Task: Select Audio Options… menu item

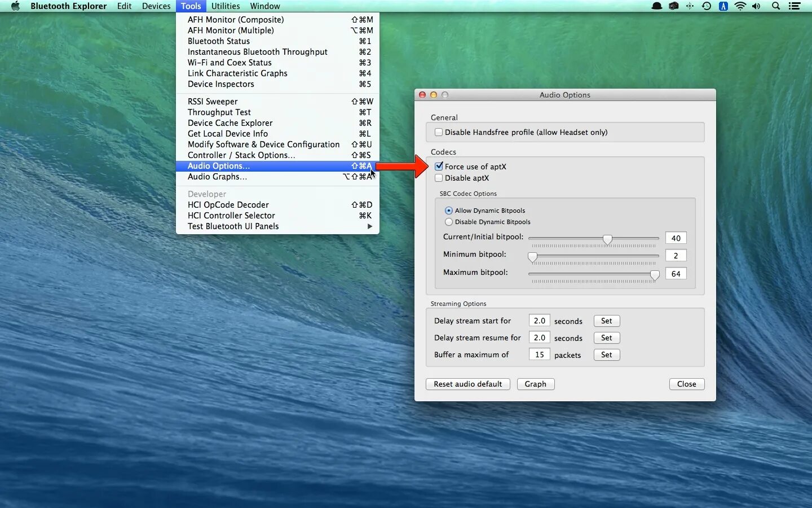Action: 277,166
